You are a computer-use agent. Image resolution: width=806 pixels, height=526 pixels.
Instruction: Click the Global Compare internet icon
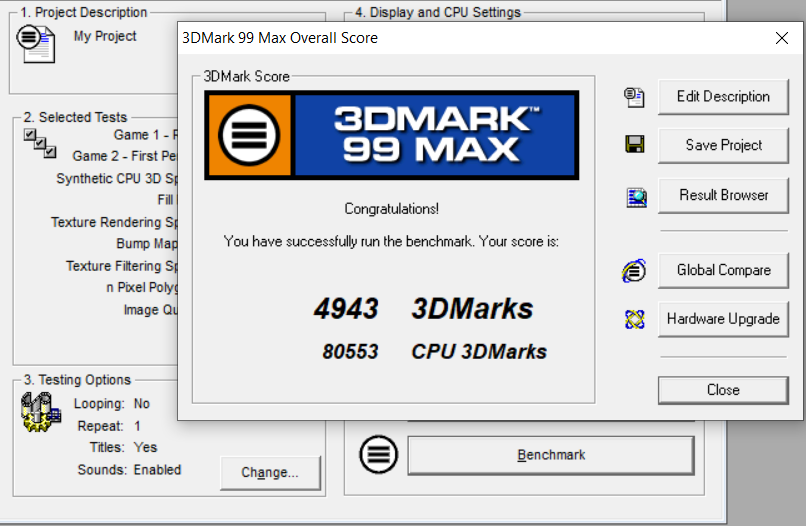[634, 270]
